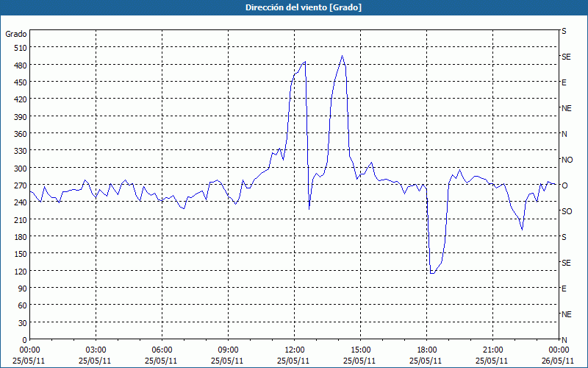
Task: Click the 420 y-axis value
Action: pos(21,99)
